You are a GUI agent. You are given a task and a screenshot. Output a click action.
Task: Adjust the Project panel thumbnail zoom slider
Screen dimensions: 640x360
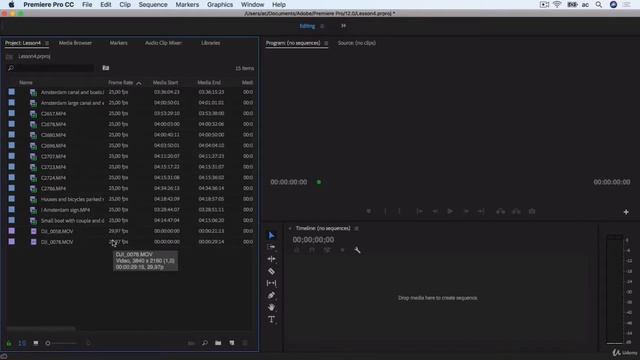point(61,343)
